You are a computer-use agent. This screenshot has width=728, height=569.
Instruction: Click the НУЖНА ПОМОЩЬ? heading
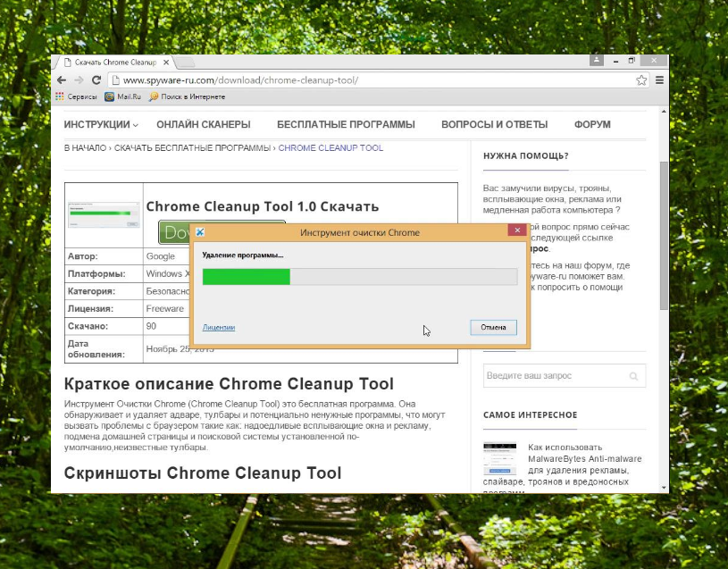click(x=526, y=156)
